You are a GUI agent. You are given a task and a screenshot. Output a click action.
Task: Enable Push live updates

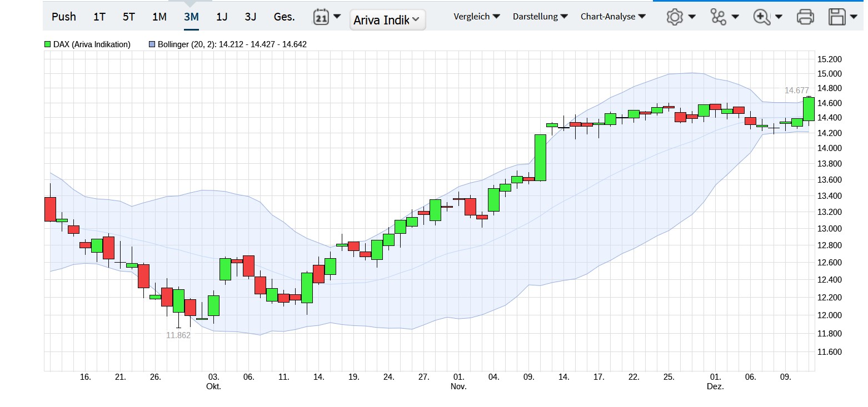tap(64, 17)
